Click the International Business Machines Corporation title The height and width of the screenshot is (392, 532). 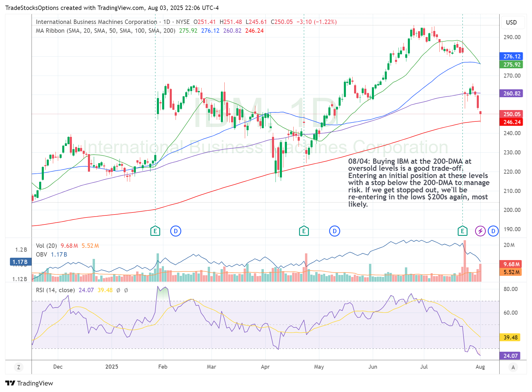pos(96,22)
